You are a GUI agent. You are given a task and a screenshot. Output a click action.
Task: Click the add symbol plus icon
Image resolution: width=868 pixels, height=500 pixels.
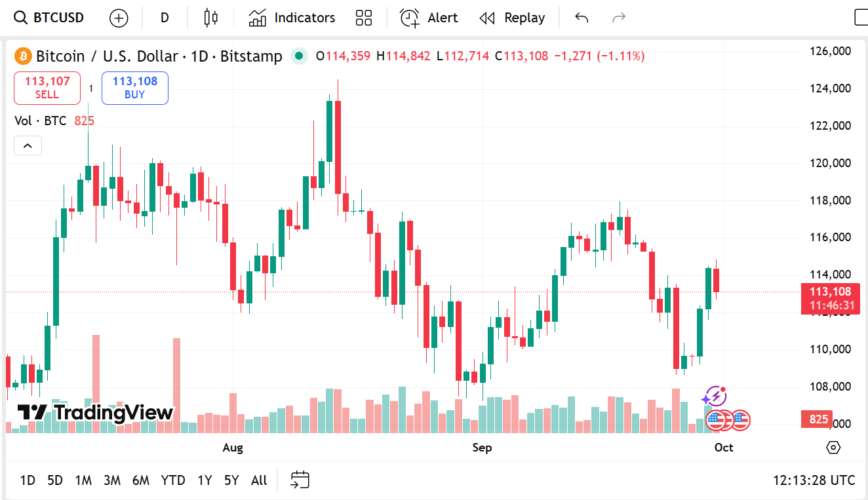[119, 18]
